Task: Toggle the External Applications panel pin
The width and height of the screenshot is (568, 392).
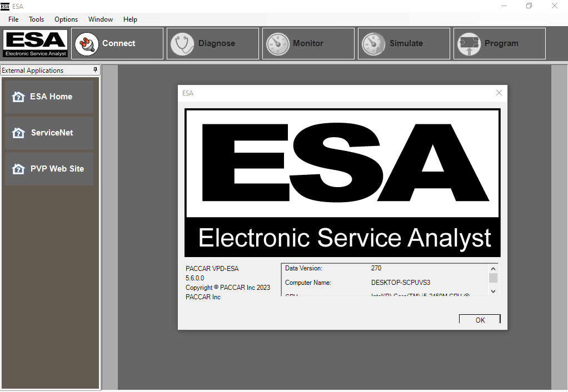Action: point(95,70)
